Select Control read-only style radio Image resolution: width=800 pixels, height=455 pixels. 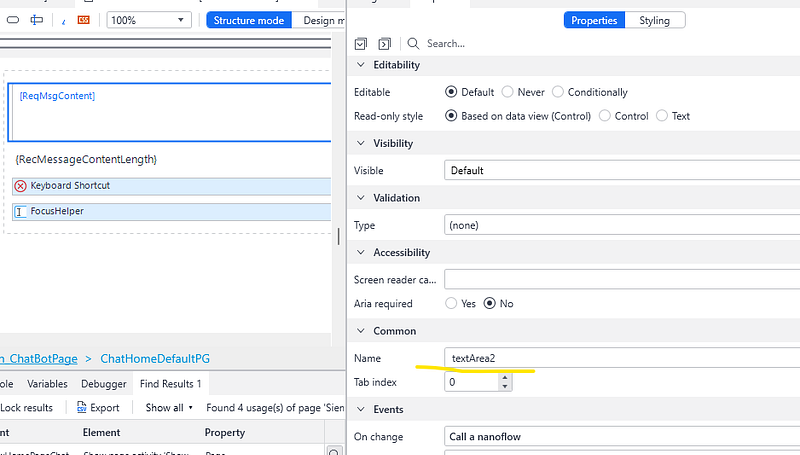coord(605,116)
